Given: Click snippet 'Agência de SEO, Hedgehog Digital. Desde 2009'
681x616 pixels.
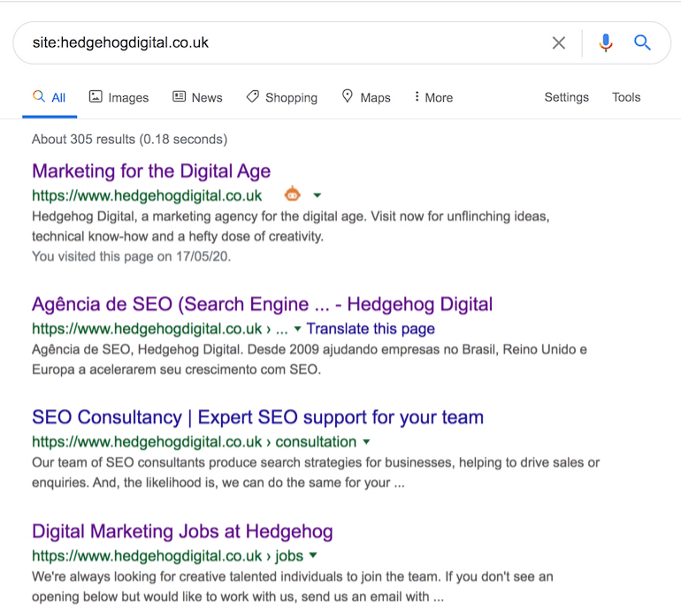Looking at the screenshot, I should point(310,360).
